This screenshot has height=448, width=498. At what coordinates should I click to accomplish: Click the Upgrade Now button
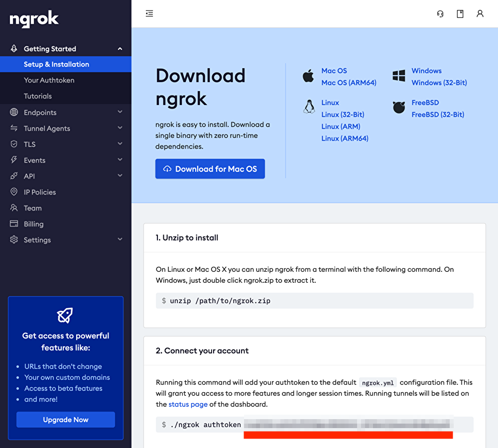66,420
